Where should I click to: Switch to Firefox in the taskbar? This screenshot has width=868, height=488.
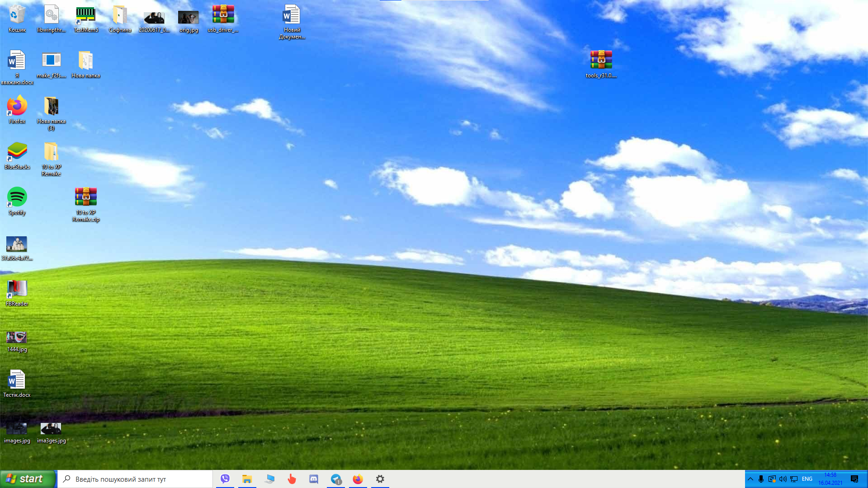pos(358,479)
